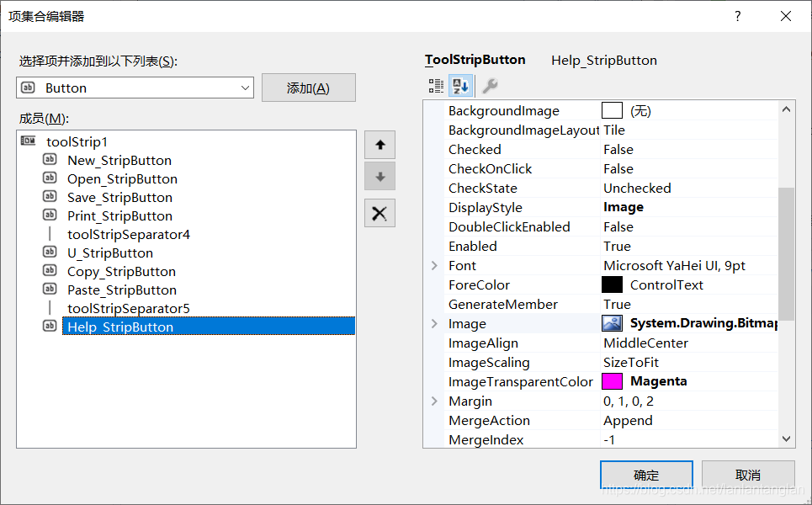Select CheckOnClick property False value

618,168
